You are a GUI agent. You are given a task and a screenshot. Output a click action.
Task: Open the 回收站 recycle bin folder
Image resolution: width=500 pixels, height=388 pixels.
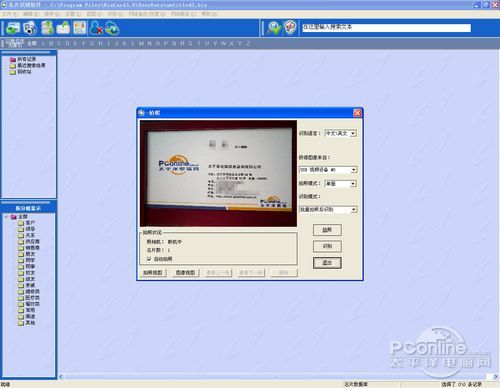tap(24, 72)
